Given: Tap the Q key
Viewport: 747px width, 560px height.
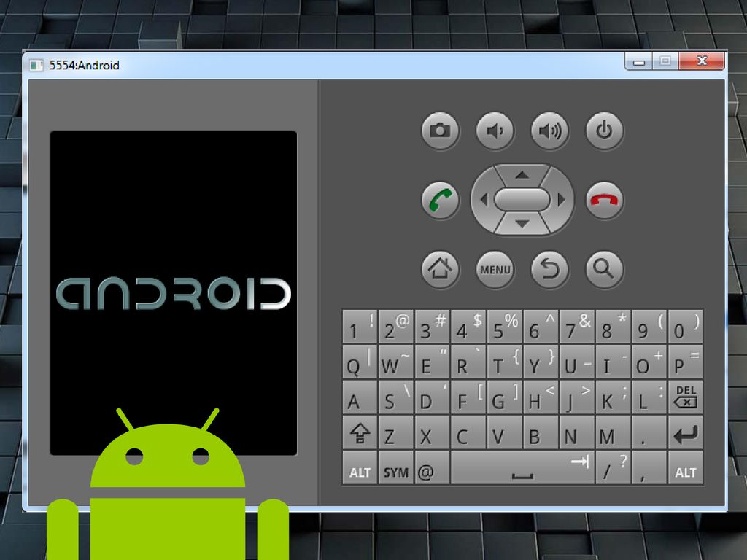Looking at the screenshot, I should [360, 362].
